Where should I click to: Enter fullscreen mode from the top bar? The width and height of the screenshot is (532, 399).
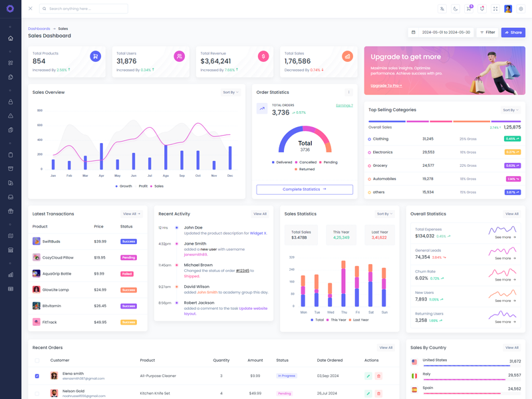click(495, 9)
